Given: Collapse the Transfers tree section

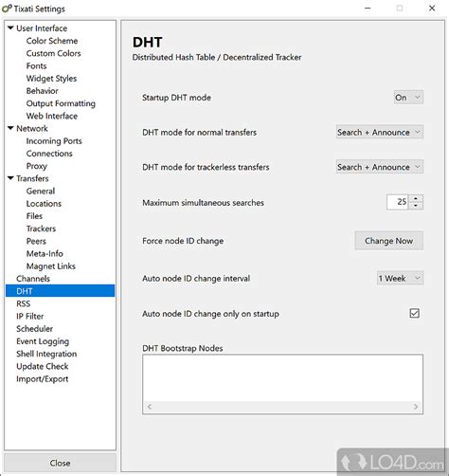Looking at the screenshot, I should 10,178.
